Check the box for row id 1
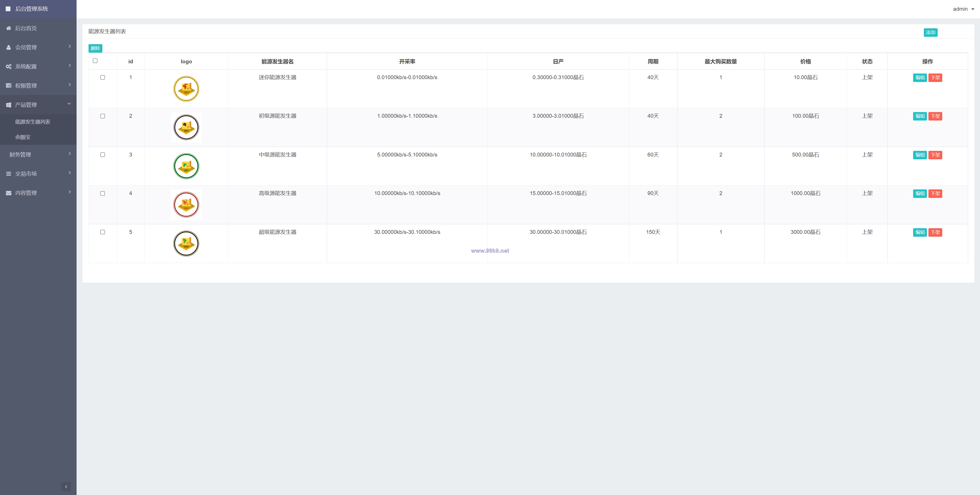The height and width of the screenshot is (495, 980). coord(102,77)
